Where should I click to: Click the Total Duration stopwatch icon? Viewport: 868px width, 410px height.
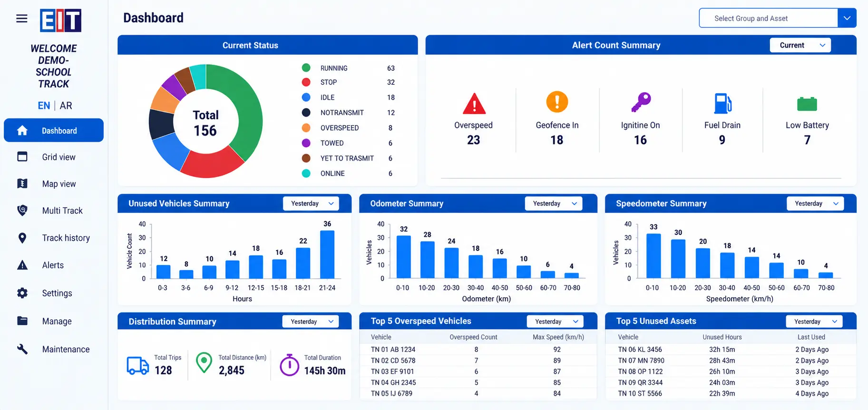click(289, 365)
